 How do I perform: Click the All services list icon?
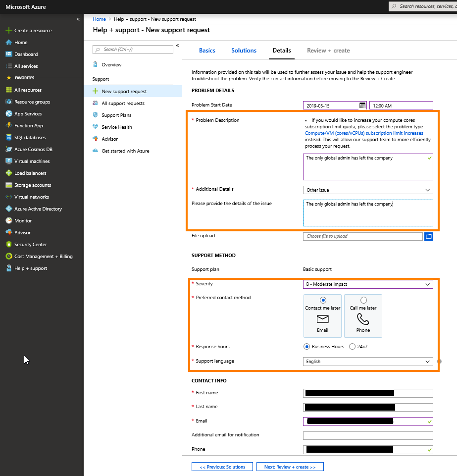[9, 66]
